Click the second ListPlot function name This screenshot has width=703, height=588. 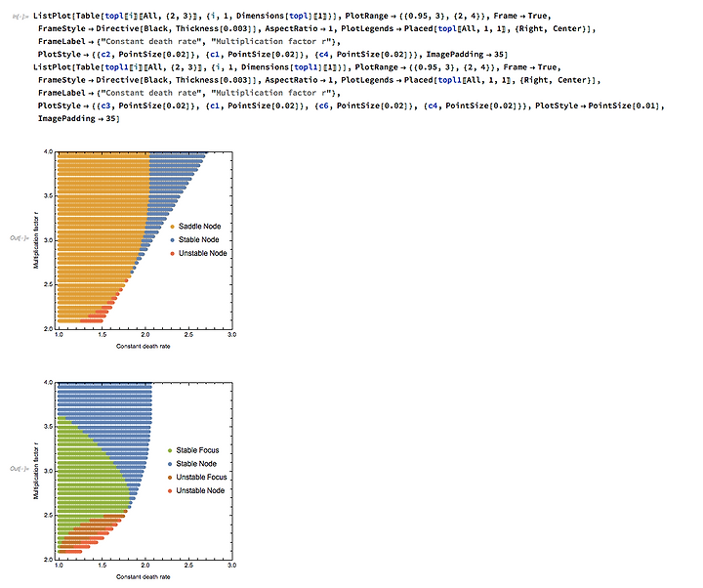point(53,67)
